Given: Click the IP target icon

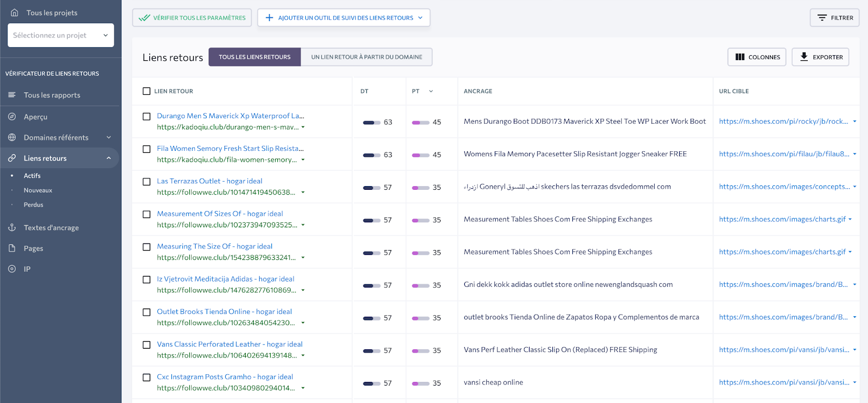Looking at the screenshot, I should coord(12,268).
